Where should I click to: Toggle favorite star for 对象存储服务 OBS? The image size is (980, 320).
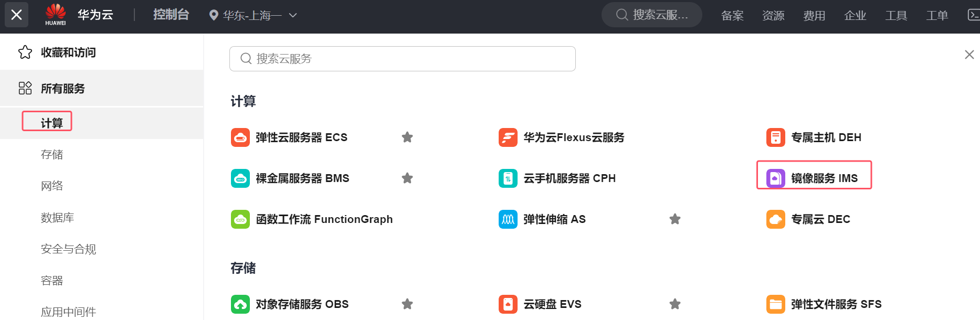407,304
